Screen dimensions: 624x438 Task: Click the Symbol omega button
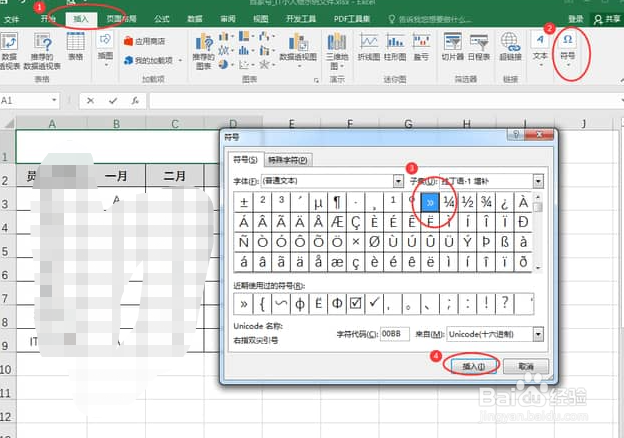pos(568,50)
